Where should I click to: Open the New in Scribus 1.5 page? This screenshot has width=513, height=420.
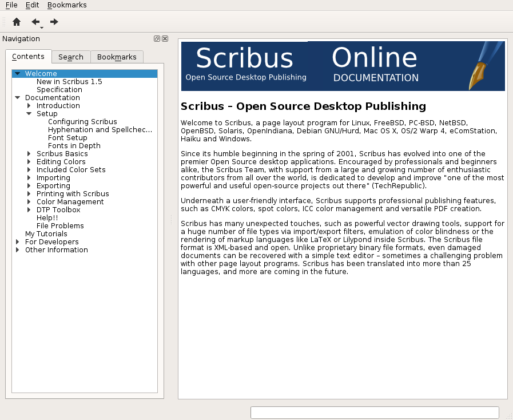(x=69, y=82)
